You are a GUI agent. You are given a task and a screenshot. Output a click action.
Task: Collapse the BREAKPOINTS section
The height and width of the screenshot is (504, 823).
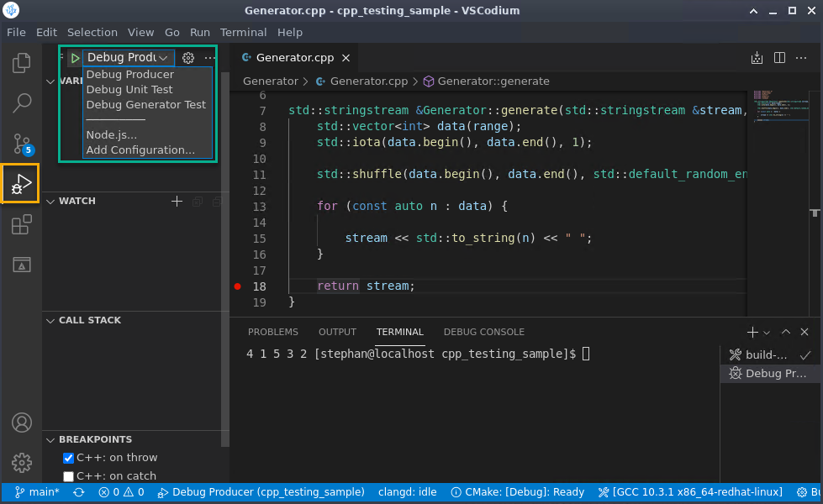click(x=50, y=439)
